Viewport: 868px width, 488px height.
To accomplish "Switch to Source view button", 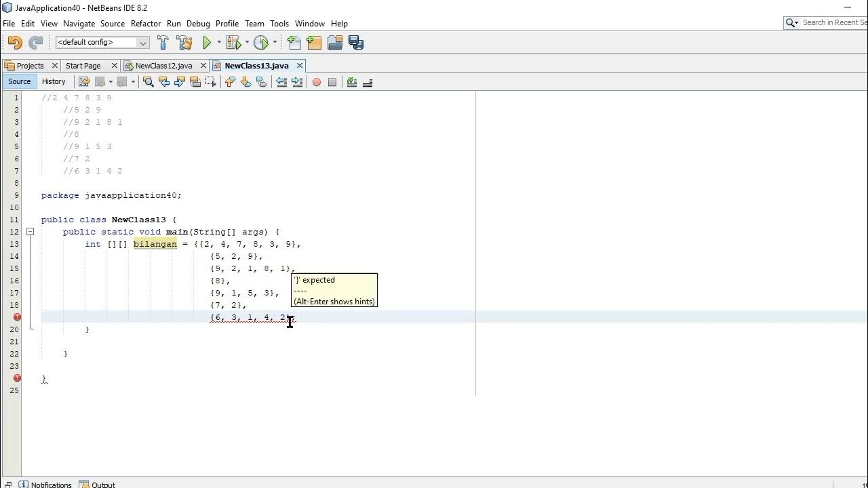I will click(20, 81).
